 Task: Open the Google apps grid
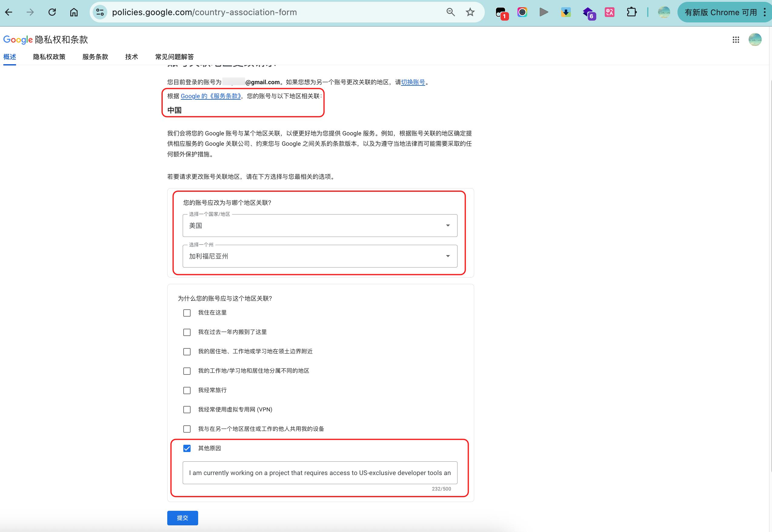(x=736, y=40)
